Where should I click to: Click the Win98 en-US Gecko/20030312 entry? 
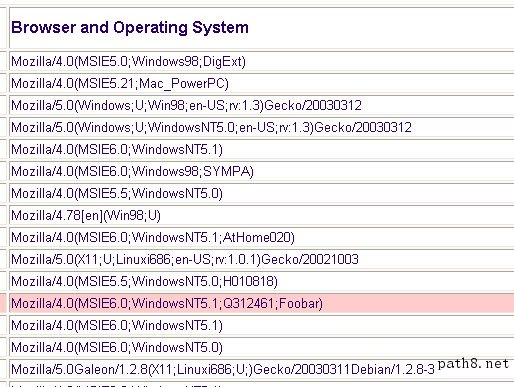point(262,105)
